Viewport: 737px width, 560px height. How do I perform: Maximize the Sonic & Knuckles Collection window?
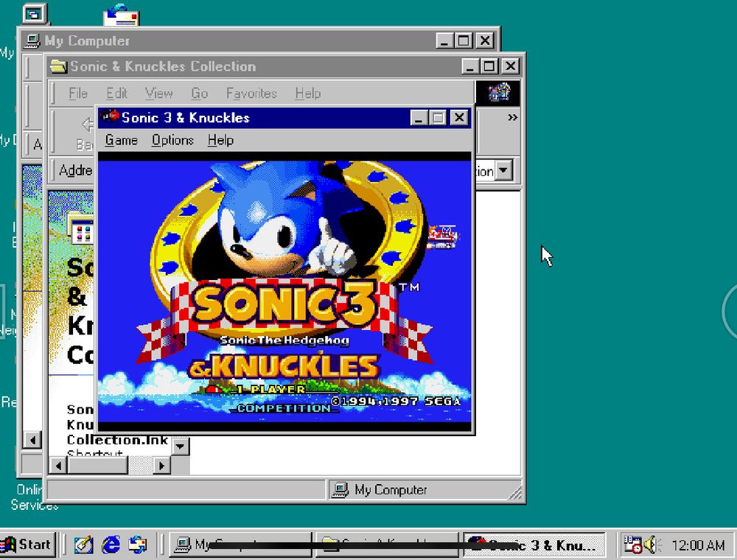(489, 66)
